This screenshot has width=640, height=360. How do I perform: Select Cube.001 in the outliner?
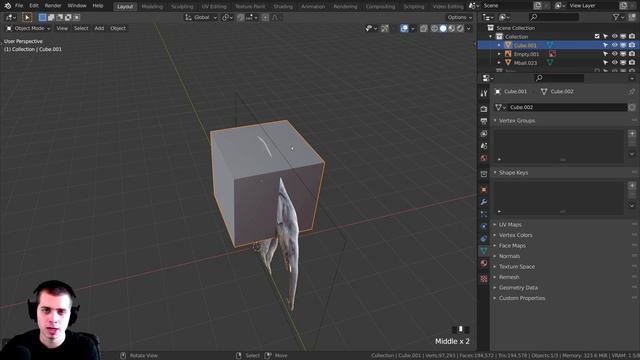525,45
